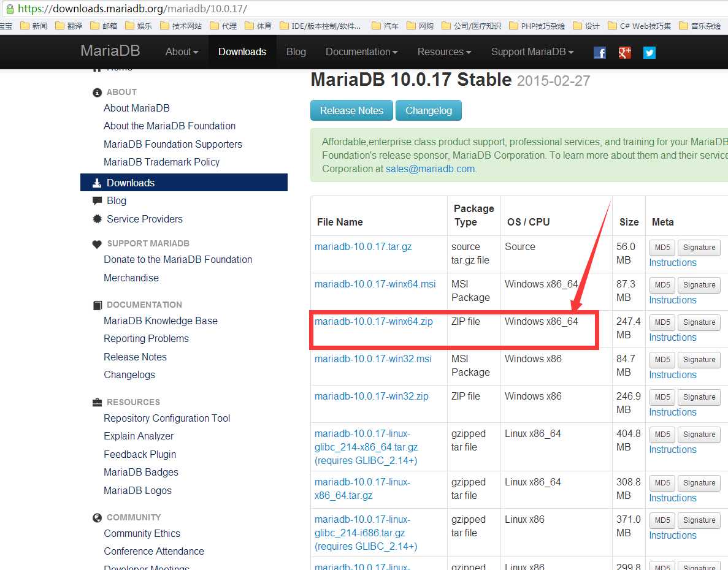Viewport: 728px width, 570px height.
Task: Click the Size column header
Action: [629, 222]
